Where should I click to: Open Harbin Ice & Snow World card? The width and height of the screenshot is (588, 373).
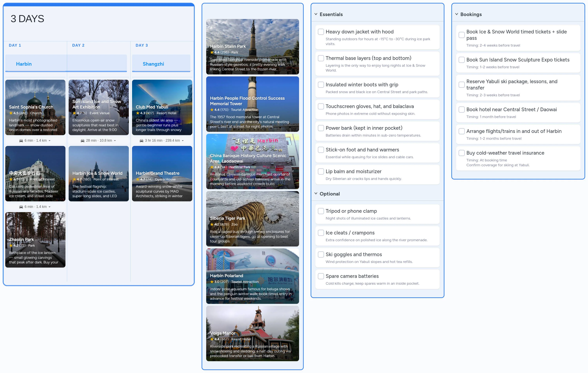tap(99, 174)
